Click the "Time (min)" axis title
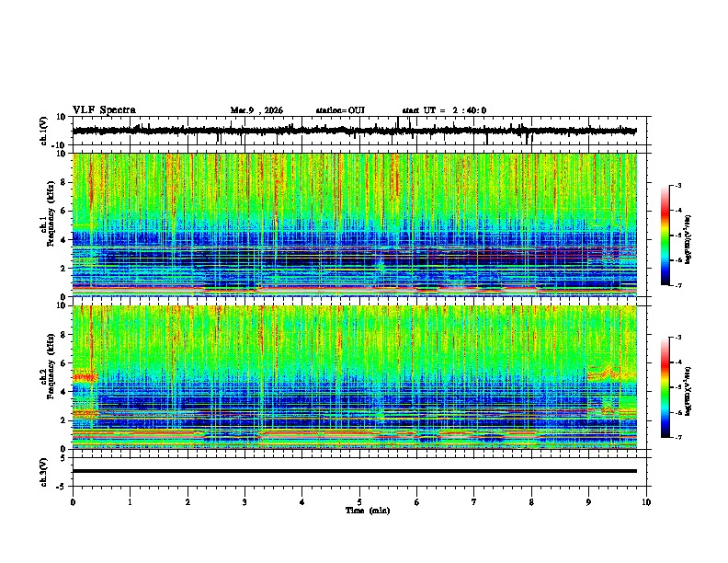Screen dimensions: 728x563 tap(368, 511)
